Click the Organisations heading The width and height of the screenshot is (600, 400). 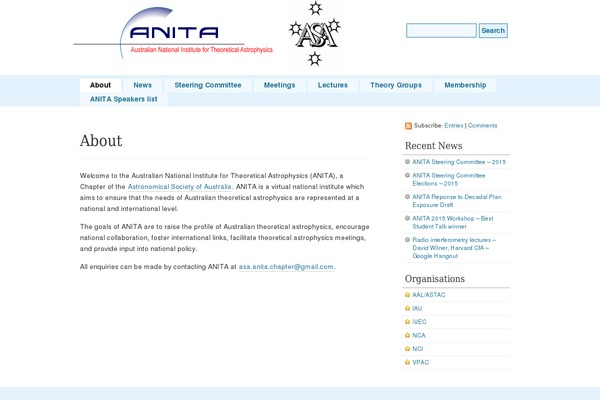coord(435,279)
